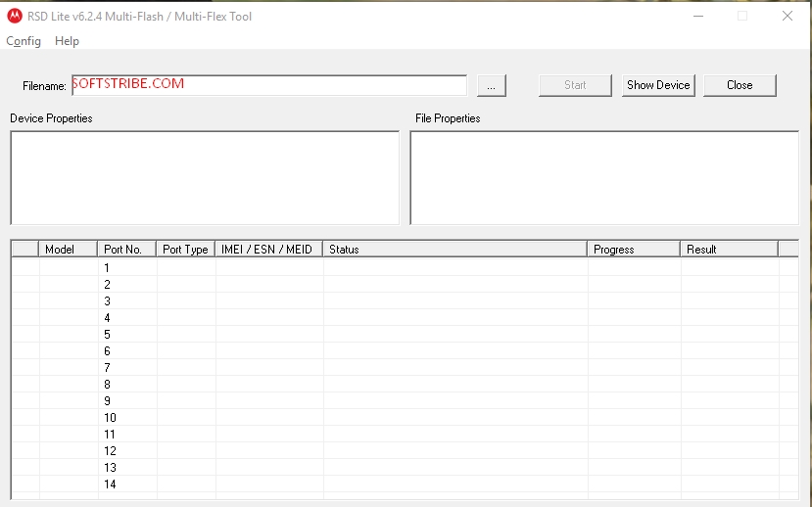Select port number 6 row
This screenshot has width=812, height=507.
click(x=405, y=350)
